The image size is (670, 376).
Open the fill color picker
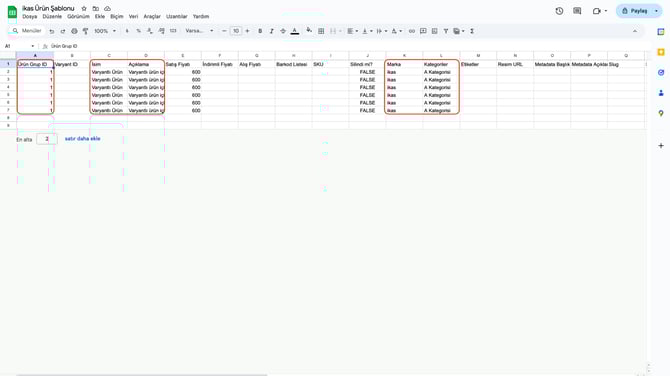309,30
